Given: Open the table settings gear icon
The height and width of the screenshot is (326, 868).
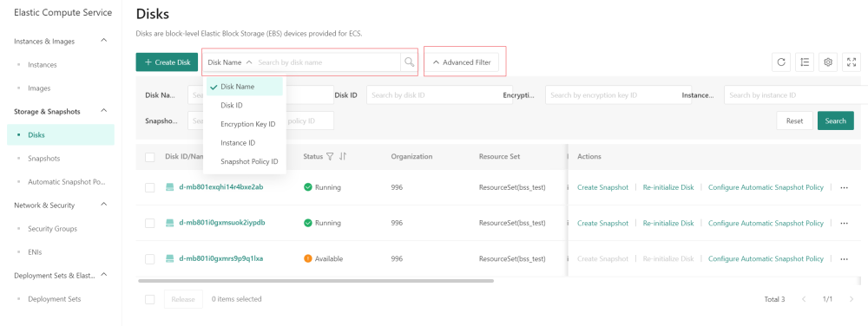Looking at the screenshot, I should pos(828,62).
